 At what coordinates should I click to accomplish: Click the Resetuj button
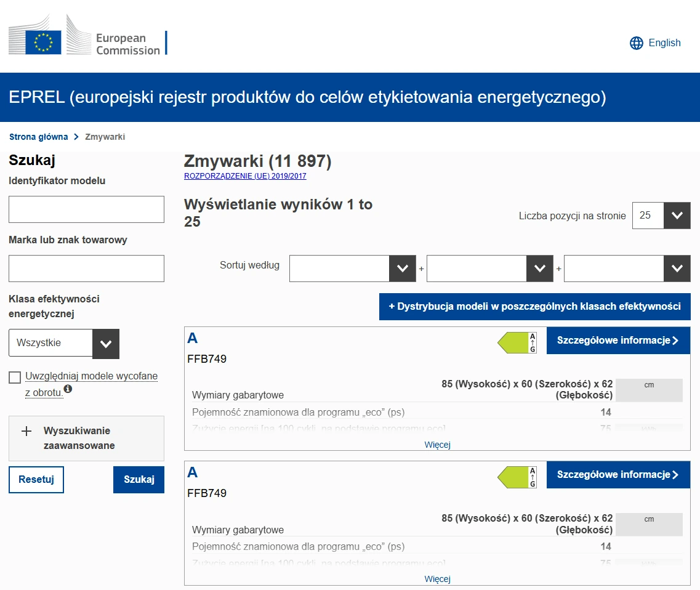(x=36, y=480)
